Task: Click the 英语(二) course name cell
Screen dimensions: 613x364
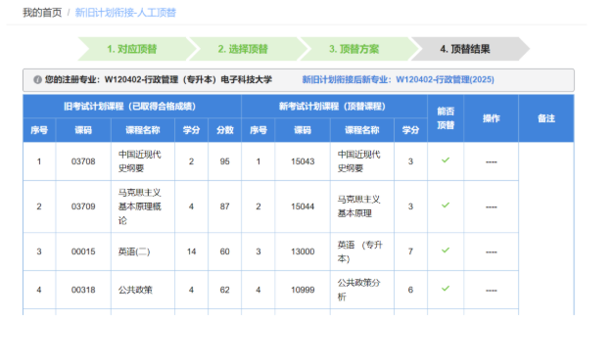Action: tap(143, 251)
